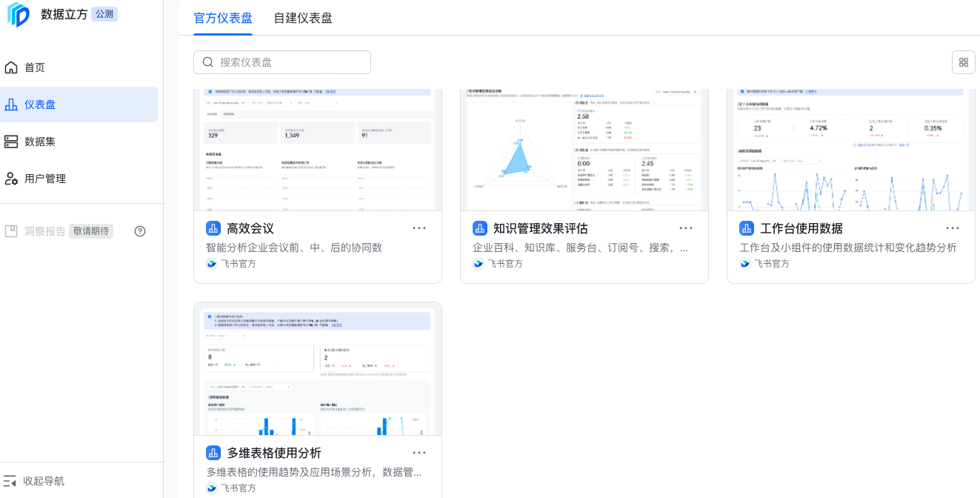Open more options for 工作台使用数据

pos(953,228)
